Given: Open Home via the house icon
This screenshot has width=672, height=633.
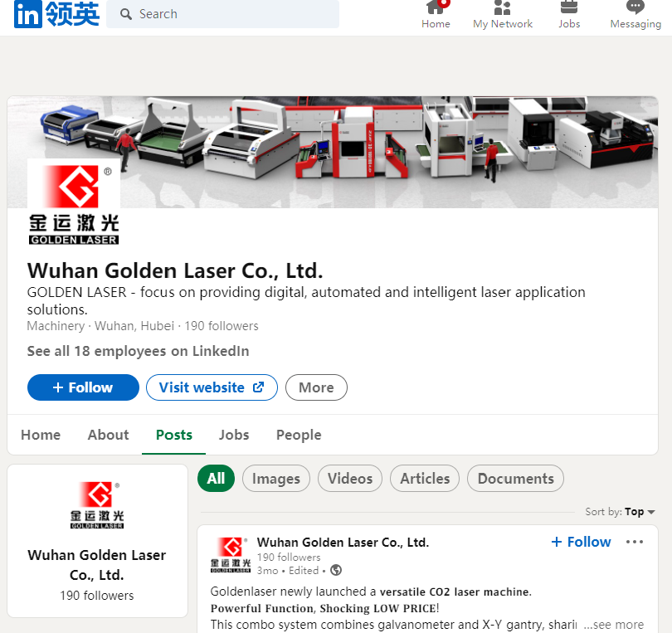Looking at the screenshot, I should 436,8.
